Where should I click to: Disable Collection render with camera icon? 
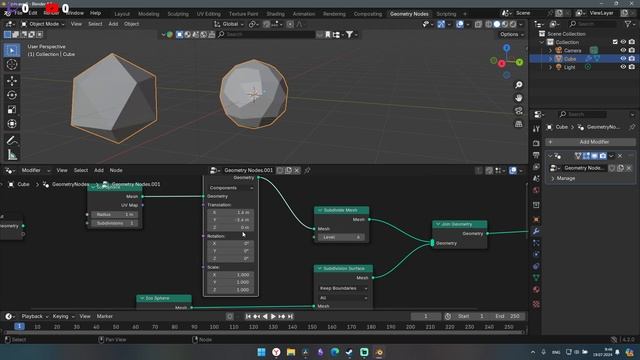click(x=632, y=42)
